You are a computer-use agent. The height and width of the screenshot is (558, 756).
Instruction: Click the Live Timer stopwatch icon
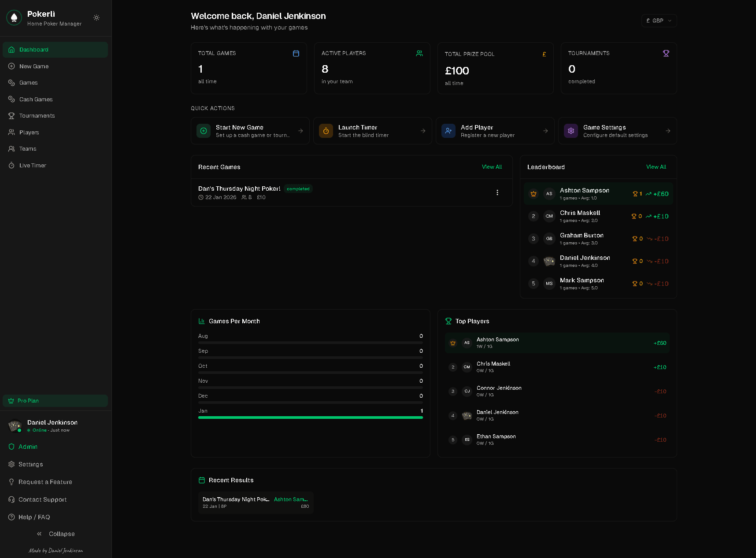11,165
